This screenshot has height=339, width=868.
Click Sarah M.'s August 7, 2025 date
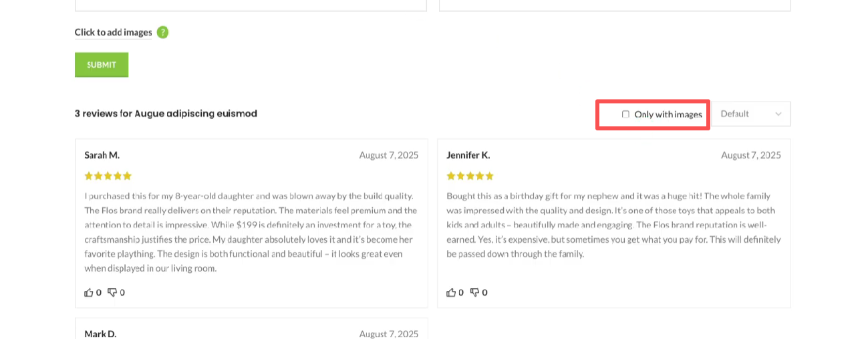[x=389, y=155]
